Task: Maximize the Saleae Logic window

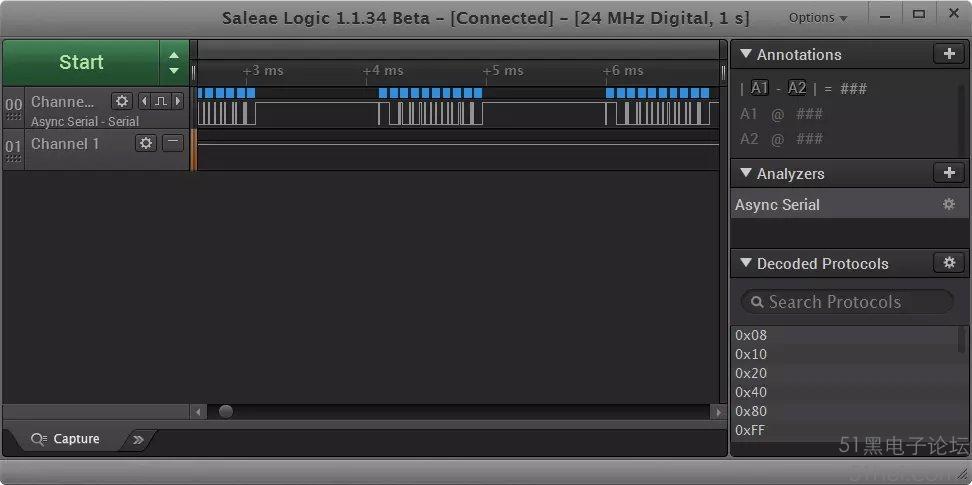Action: pos(919,16)
